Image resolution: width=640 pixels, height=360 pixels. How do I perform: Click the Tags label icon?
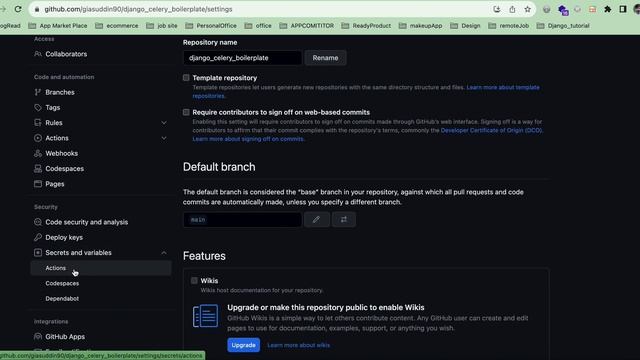tap(38, 107)
